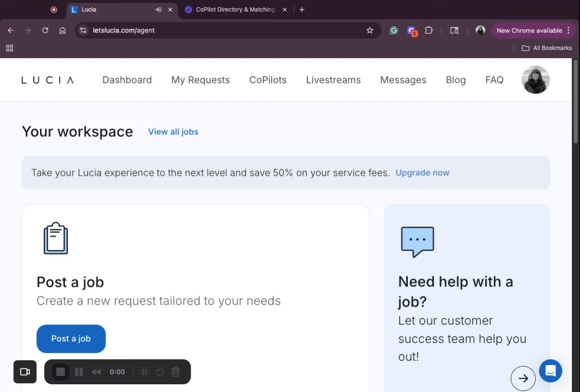Open the user avatar menu in Lucia
580x392 pixels.
point(535,80)
